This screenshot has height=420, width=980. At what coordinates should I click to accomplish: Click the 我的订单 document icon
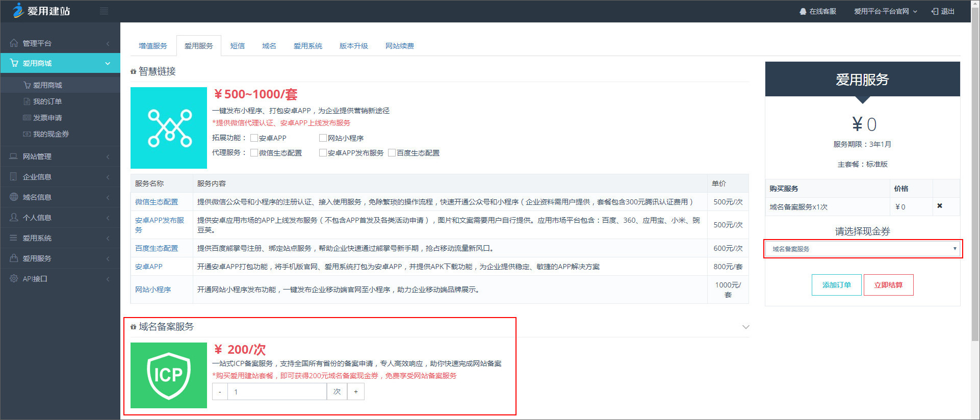[27, 101]
